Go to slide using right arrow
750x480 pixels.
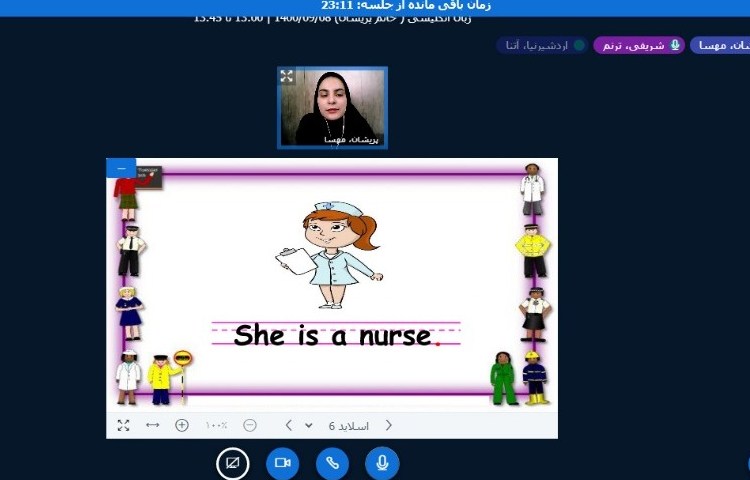(x=389, y=425)
